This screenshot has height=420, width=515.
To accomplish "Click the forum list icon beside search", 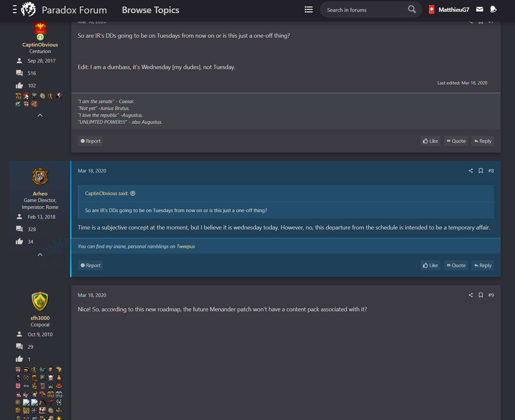I will (308, 9).
